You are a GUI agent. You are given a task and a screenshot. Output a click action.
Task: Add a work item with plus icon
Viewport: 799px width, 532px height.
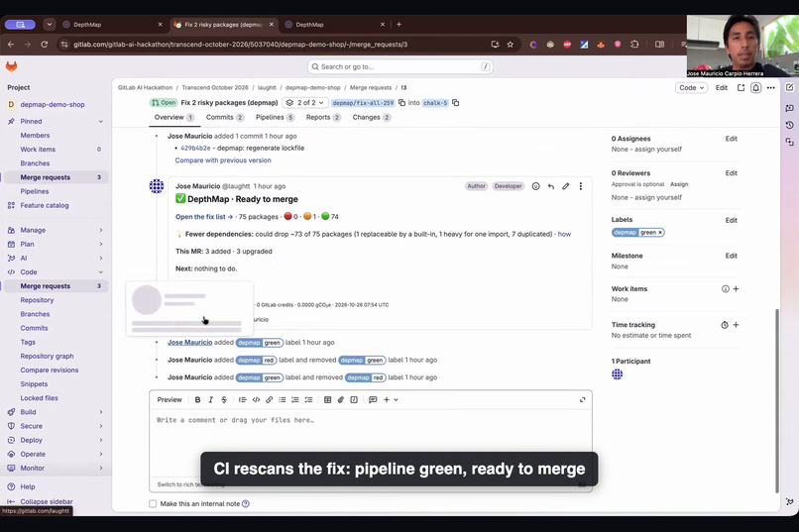pos(736,288)
